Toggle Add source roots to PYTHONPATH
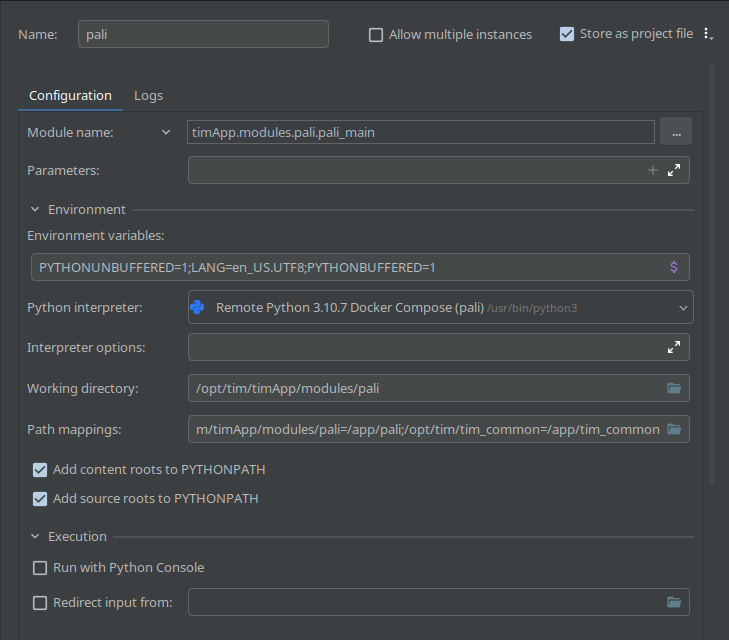729x640 pixels. point(40,499)
